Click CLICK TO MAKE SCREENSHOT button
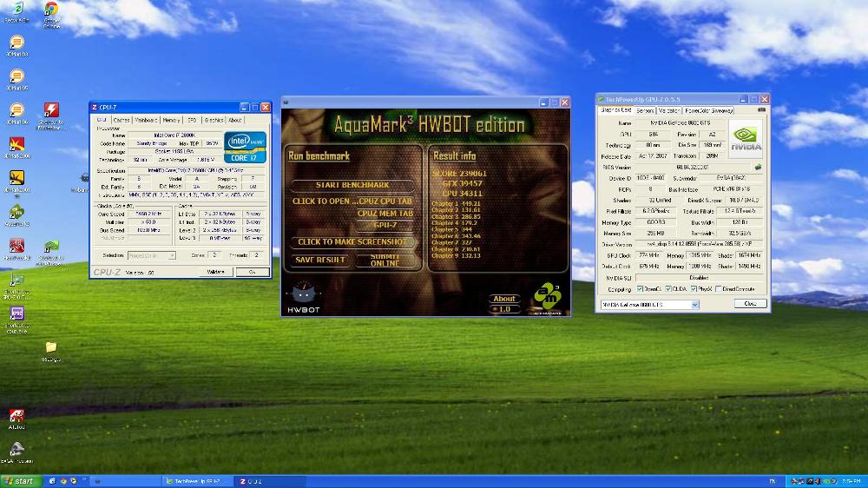Image resolution: width=868 pixels, height=488 pixels. pyautogui.click(x=352, y=242)
